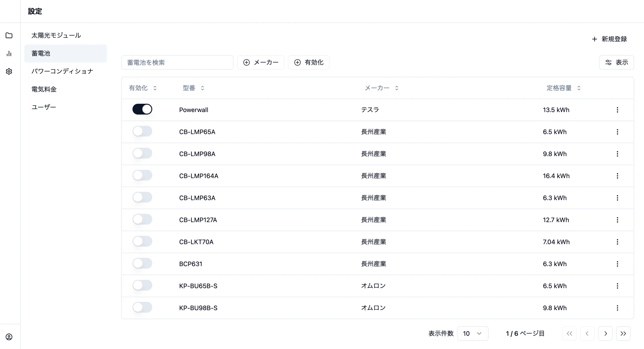The image size is (644, 349).
Task: Open the user account icon at bottom left
Action: coord(9,337)
